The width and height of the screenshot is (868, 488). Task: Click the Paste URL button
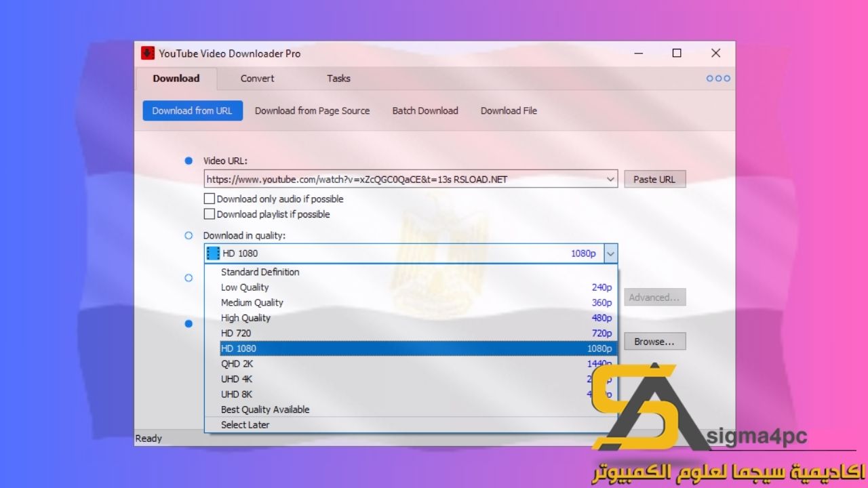point(654,180)
